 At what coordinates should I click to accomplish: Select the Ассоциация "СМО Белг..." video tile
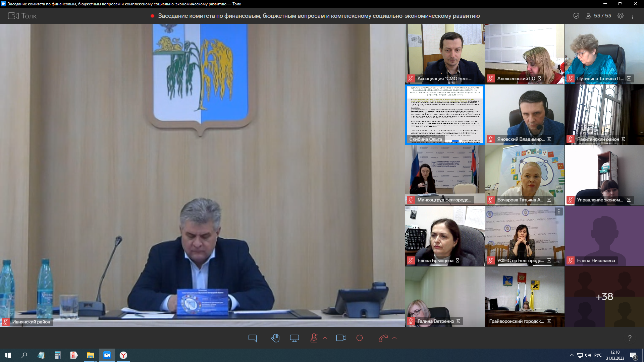tap(445, 54)
